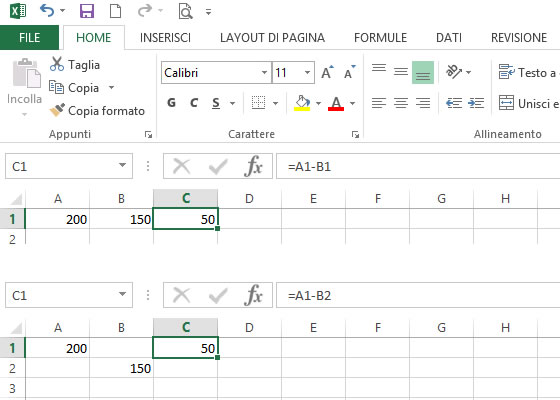Open the FORMULE ribbon tab

[380, 38]
